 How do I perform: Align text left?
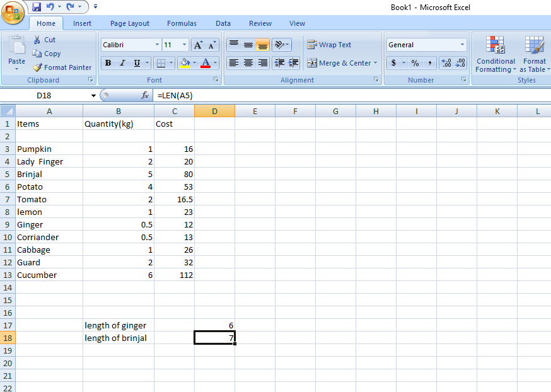234,63
